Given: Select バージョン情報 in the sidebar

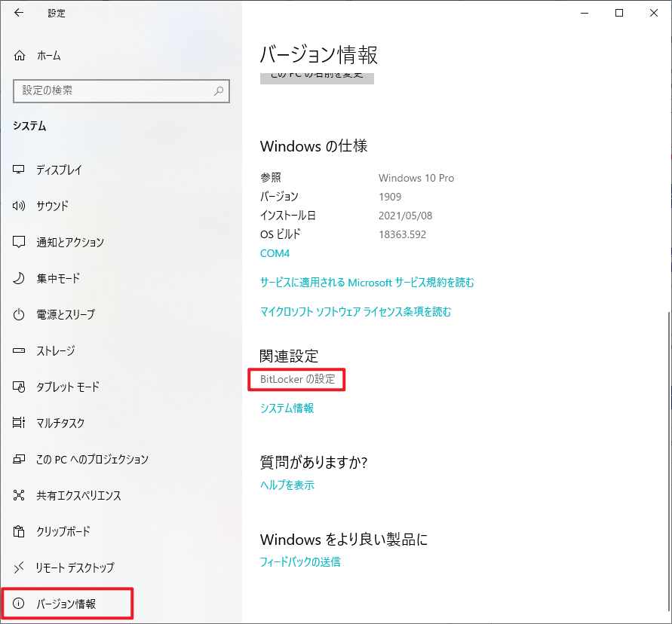Looking at the screenshot, I should click(67, 604).
